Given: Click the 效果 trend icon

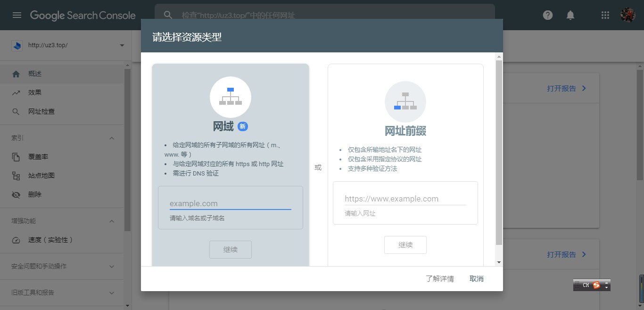Looking at the screenshot, I should coord(16,92).
